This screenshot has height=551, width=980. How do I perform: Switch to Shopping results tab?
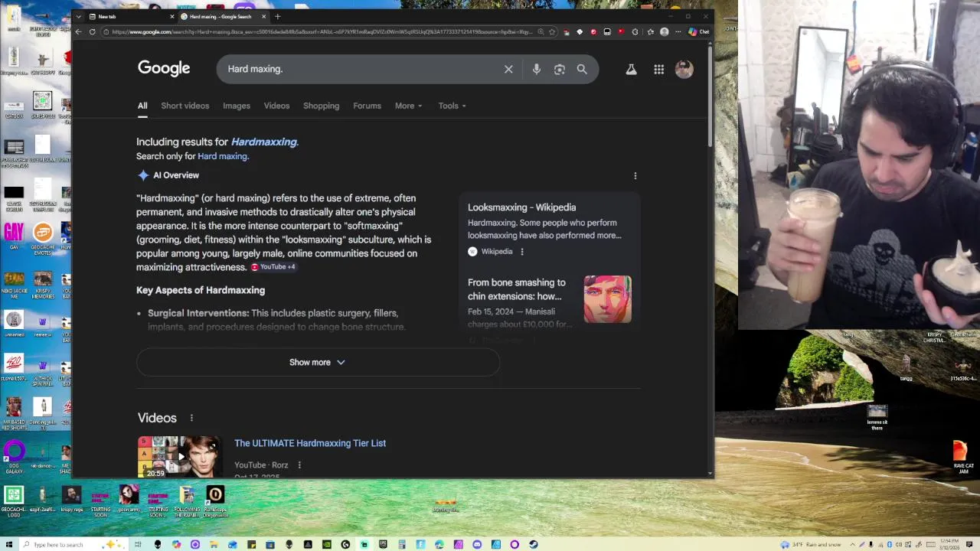[321, 106]
